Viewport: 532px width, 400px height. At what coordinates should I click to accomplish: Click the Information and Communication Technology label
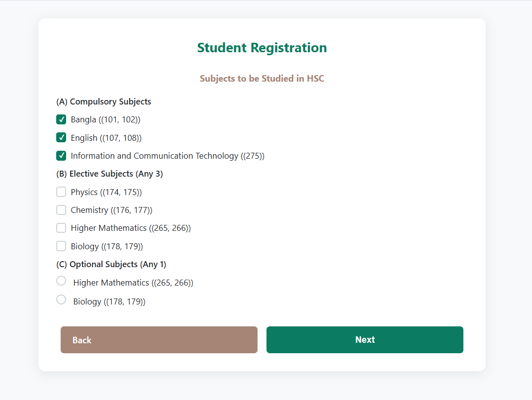167,156
